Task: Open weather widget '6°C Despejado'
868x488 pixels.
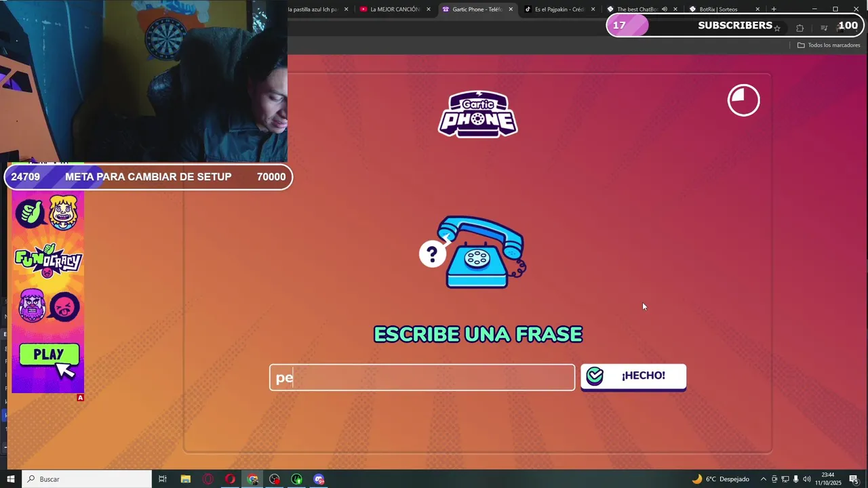Action: [x=719, y=479]
